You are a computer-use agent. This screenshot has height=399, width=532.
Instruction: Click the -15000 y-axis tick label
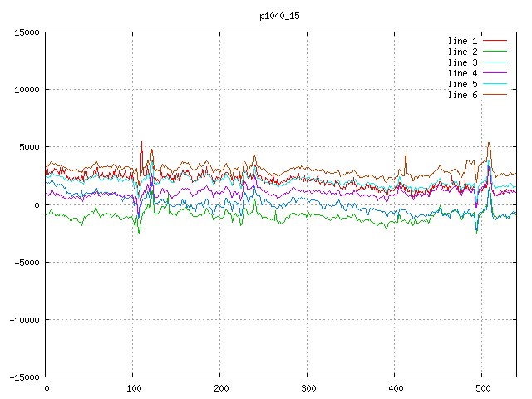pos(23,377)
